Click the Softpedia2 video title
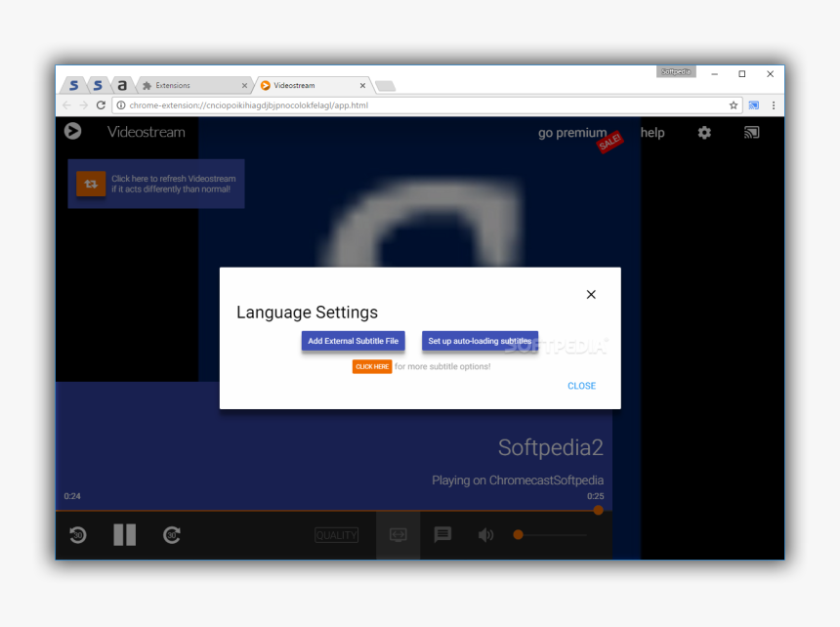Image resolution: width=840 pixels, height=627 pixels. coord(551,447)
